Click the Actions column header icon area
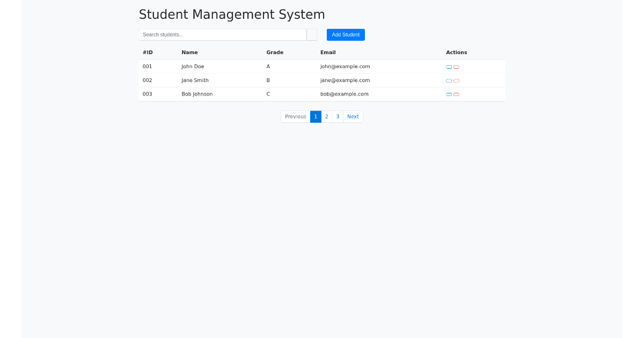 coord(456,52)
